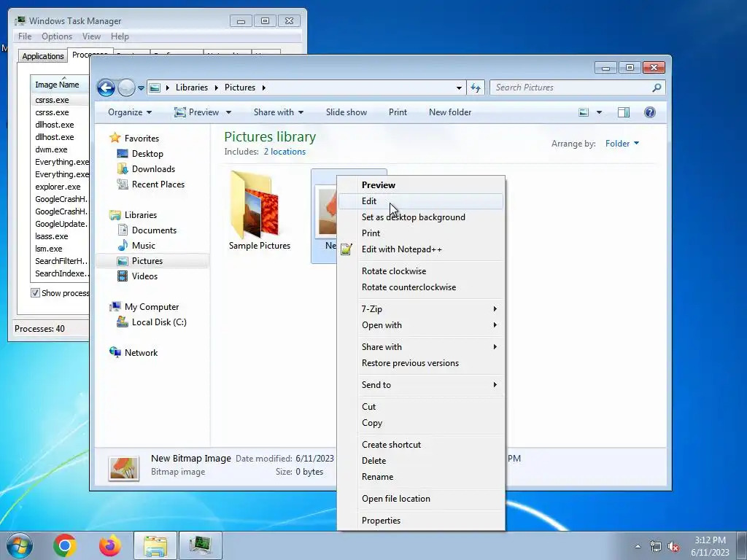Screen dimensions: 747x560
Task: Click the refresh button beside the address bar
Action: pyautogui.click(x=476, y=87)
